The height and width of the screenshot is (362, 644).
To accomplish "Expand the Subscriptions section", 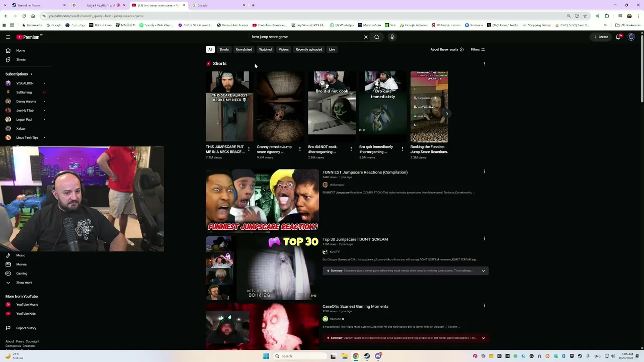I will pos(19,74).
